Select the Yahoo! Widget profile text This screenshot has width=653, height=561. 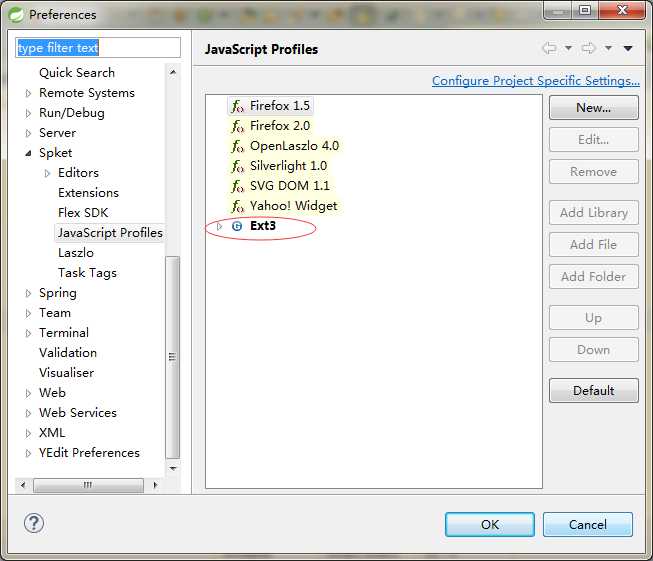click(294, 206)
